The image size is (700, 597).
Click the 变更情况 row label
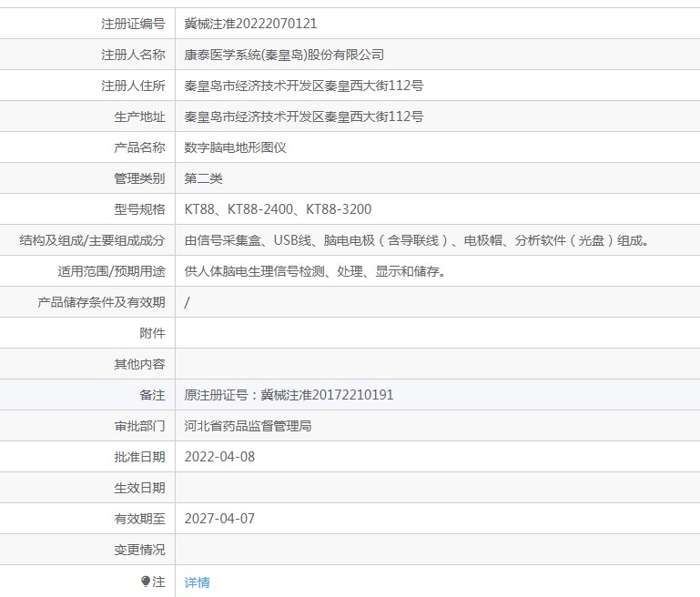click(x=139, y=550)
